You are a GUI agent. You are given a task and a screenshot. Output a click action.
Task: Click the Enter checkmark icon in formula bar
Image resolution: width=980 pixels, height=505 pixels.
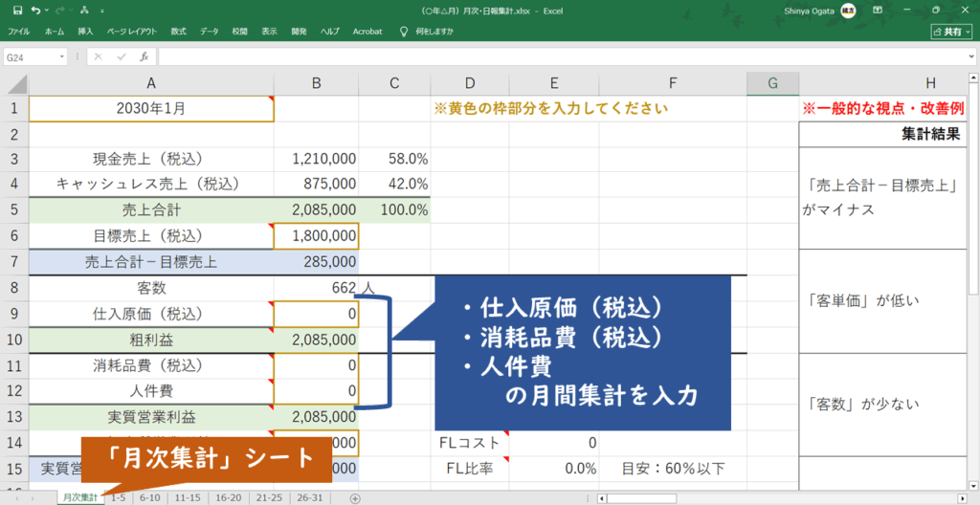coord(121,57)
